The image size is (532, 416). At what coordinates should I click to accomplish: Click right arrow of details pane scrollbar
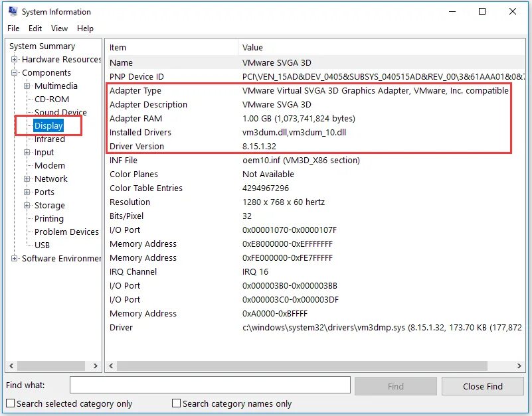pos(519,366)
